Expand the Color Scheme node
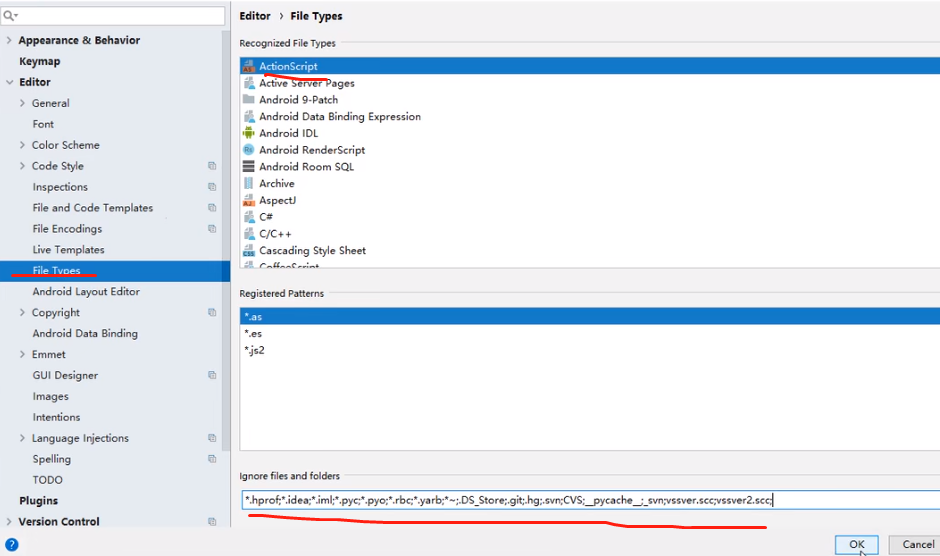Screen dimensions: 940x556 (22, 145)
